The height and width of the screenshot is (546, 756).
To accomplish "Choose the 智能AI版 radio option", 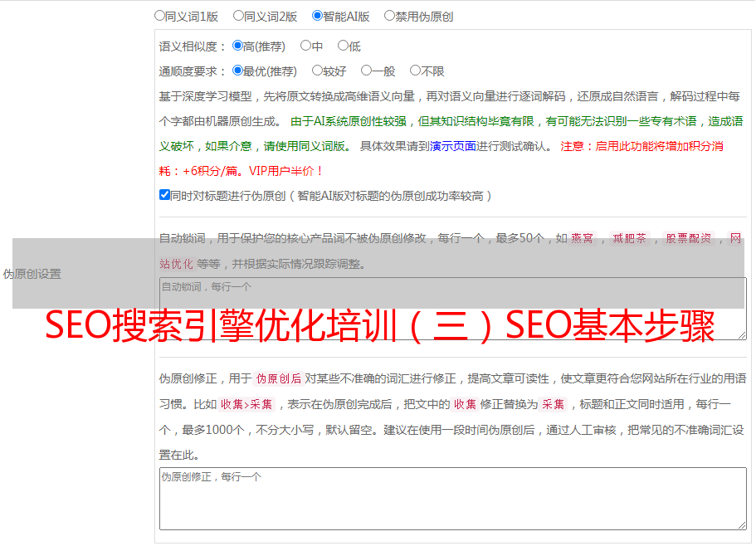I will pos(317,16).
